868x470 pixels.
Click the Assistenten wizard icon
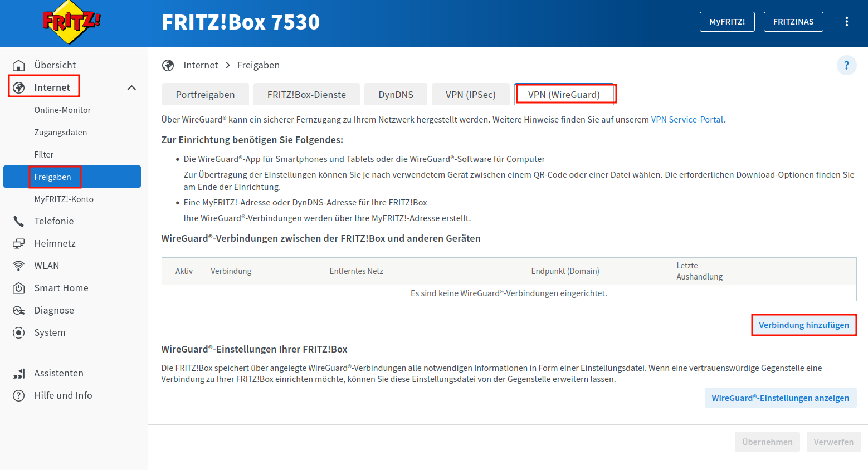pos(19,373)
